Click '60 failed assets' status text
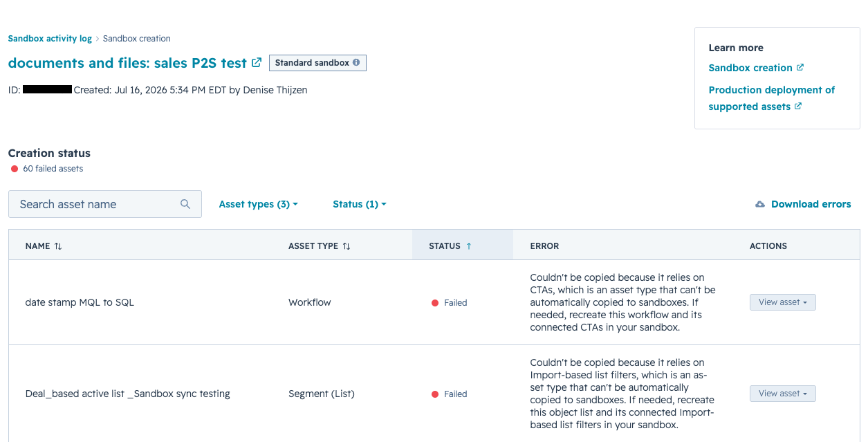The image size is (868, 442). pyautogui.click(x=53, y=169)
